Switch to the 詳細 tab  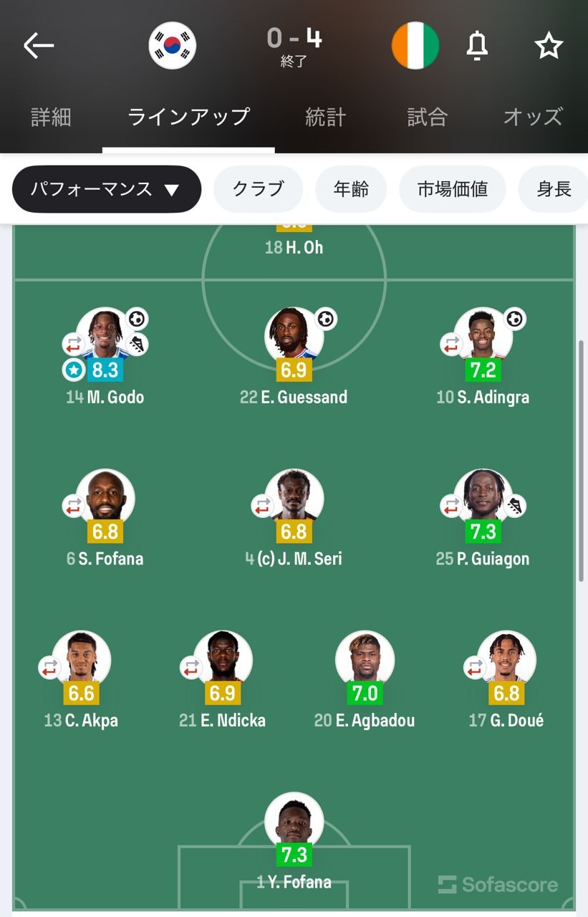point(51,117)
